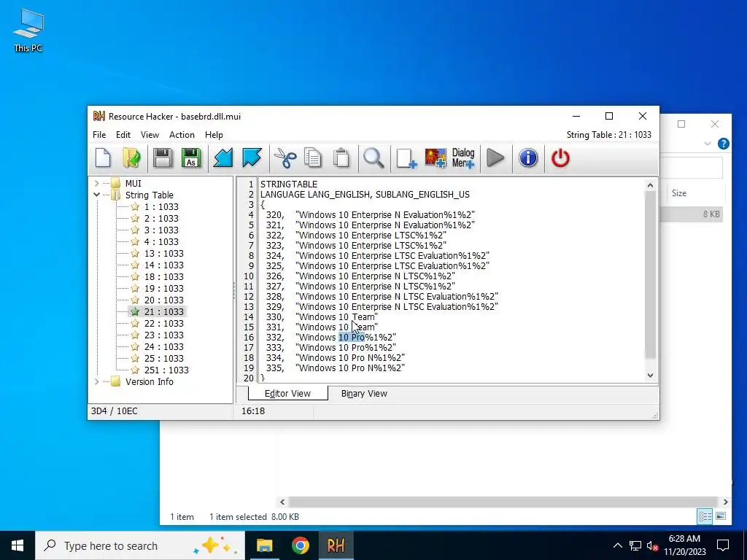Click the Type here to search box
747x560 pixels.
[140, 545]
